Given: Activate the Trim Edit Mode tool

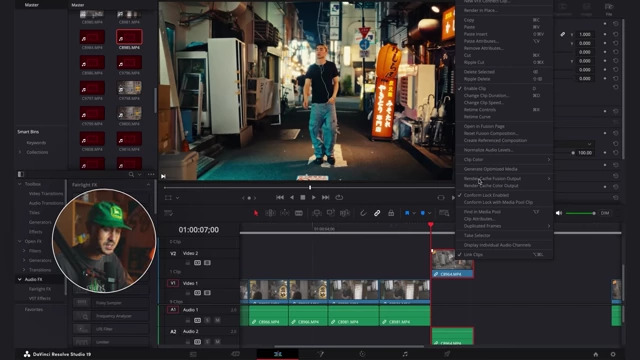Looking at the screenshot, I should coord(270,213).
